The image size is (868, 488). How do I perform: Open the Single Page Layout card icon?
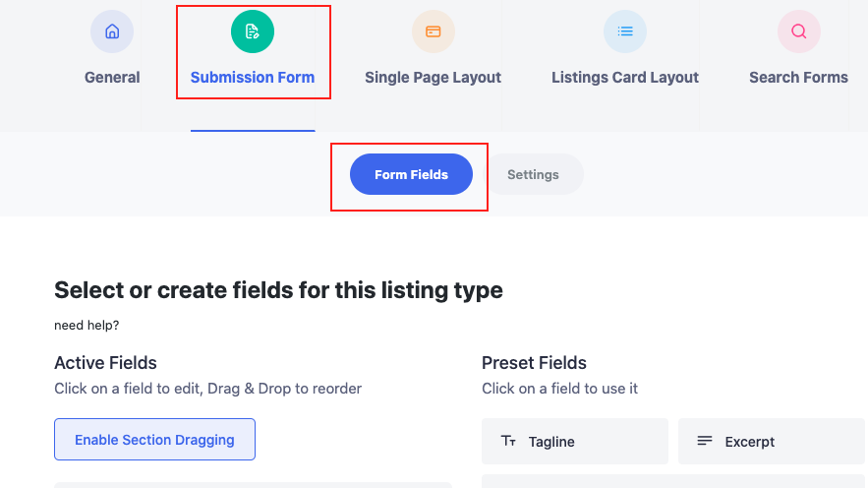[433, 31]
